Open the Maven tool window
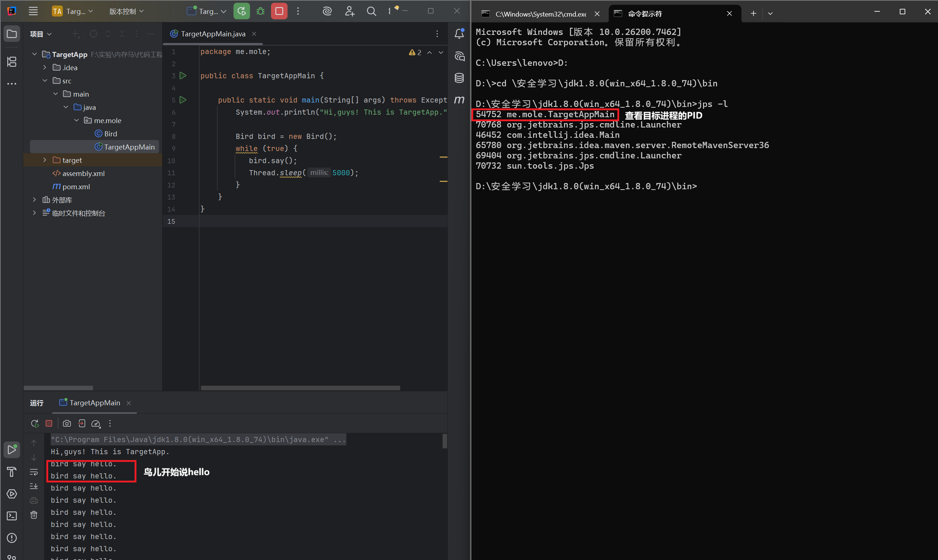 click(459, 100)
